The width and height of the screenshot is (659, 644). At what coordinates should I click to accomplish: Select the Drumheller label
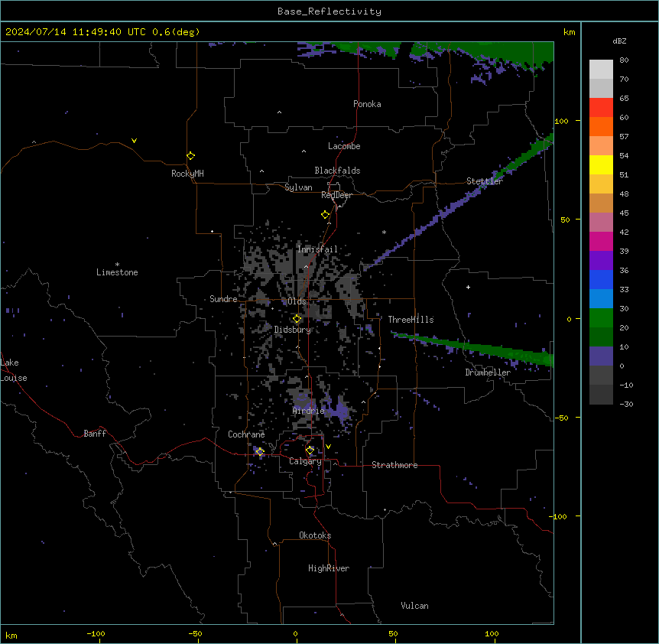pyautogui.click(x=488, y=372)
